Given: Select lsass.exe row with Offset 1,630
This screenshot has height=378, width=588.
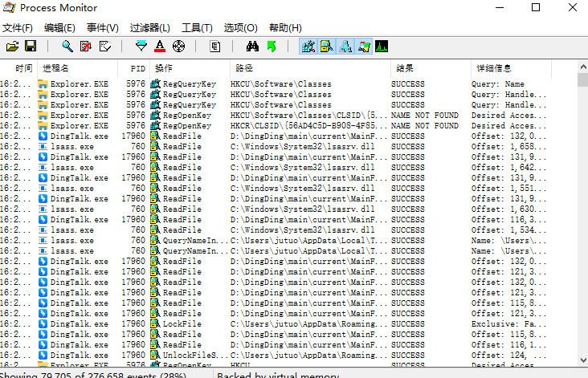Looking at the screenshot, I should click(276, 209).
